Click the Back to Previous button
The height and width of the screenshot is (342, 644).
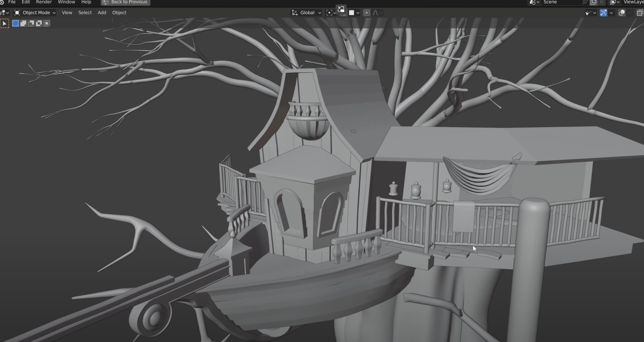click(x=125, y=2)
